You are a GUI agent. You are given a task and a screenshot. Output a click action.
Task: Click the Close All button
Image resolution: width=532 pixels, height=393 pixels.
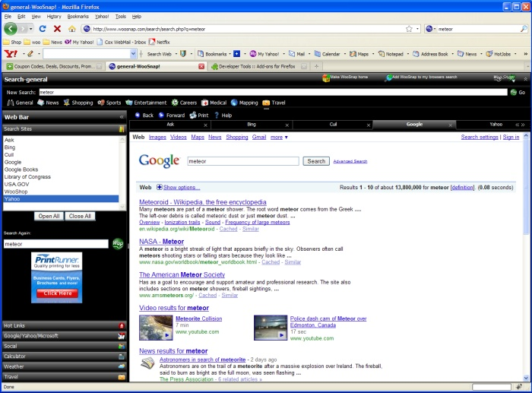click(80, 216)
